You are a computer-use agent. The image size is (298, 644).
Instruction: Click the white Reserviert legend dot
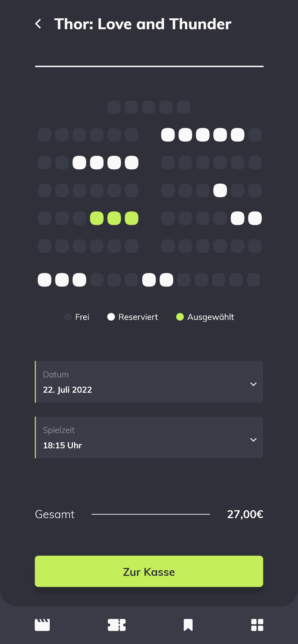tap(111, 317)
